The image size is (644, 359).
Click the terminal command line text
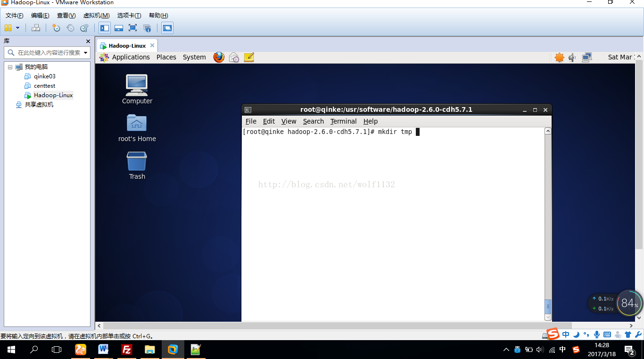coord(327,132)
